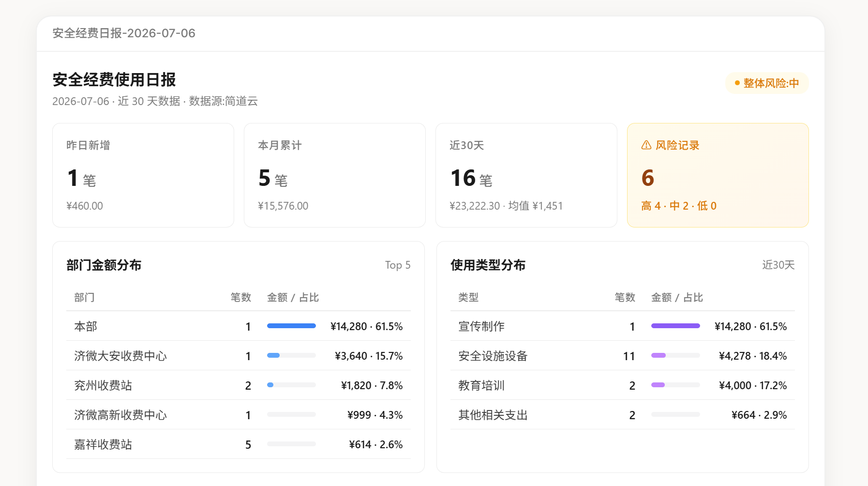This screenshot has height=486, width=868.
Task: Select the 济微大安收费中心 department name
Action: [x=120, y=356]
